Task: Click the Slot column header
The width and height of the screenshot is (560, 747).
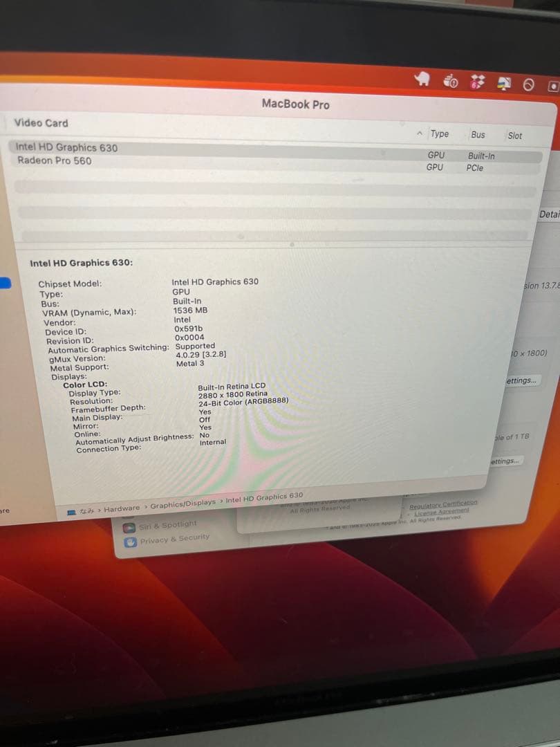Action: click(x=513, y=134)
